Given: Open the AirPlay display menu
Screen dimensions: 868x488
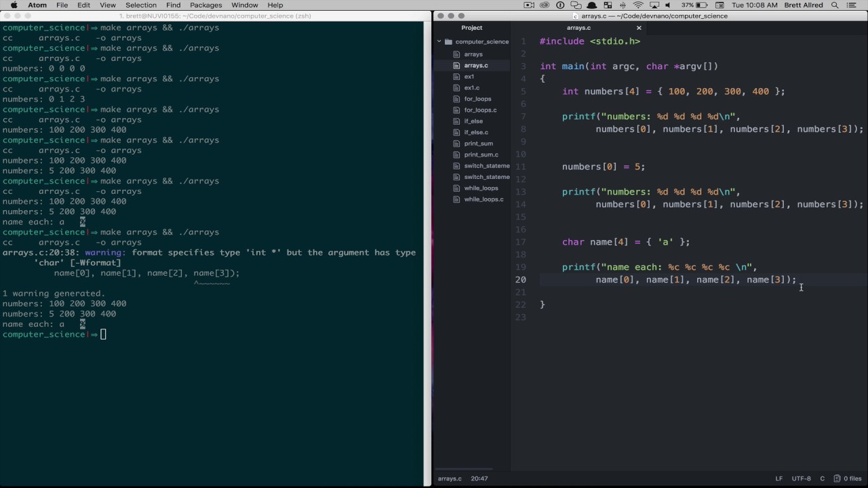Looking at the screenshot, I should (x=655, y=5).
